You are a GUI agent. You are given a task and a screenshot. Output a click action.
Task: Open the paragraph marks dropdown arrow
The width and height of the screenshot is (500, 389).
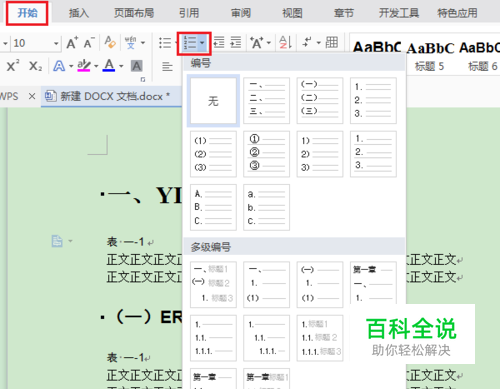[x=319, y=43]
